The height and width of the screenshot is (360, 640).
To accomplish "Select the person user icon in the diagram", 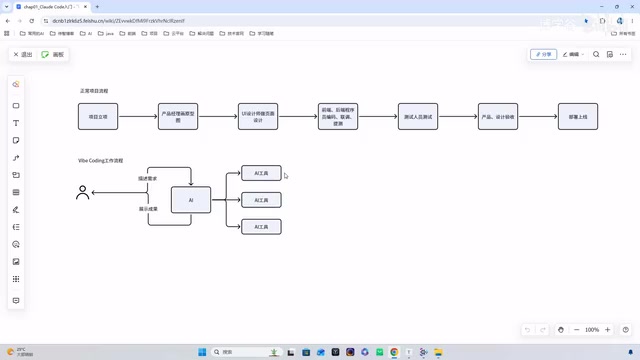I will pos(82,192).
